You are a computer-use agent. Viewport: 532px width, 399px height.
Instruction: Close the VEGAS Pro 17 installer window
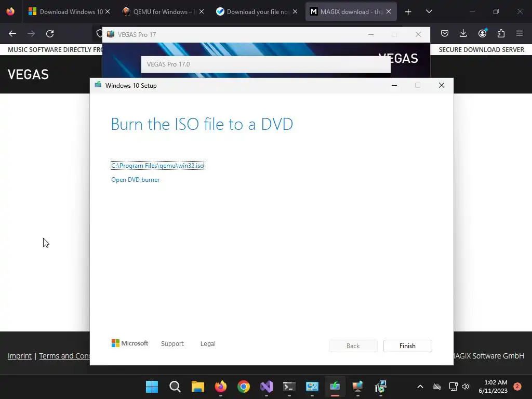coord(418,34)
